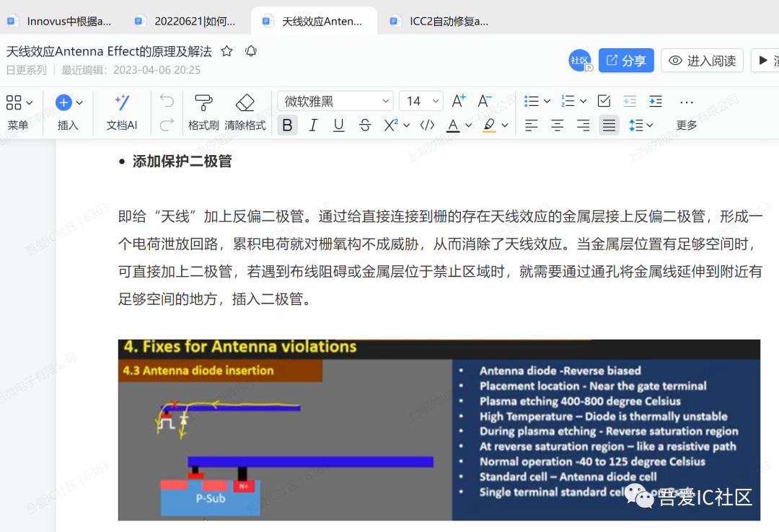779x532 pixels.
Task: Open the font family dropdown
Action: click(x=335, y=101)
